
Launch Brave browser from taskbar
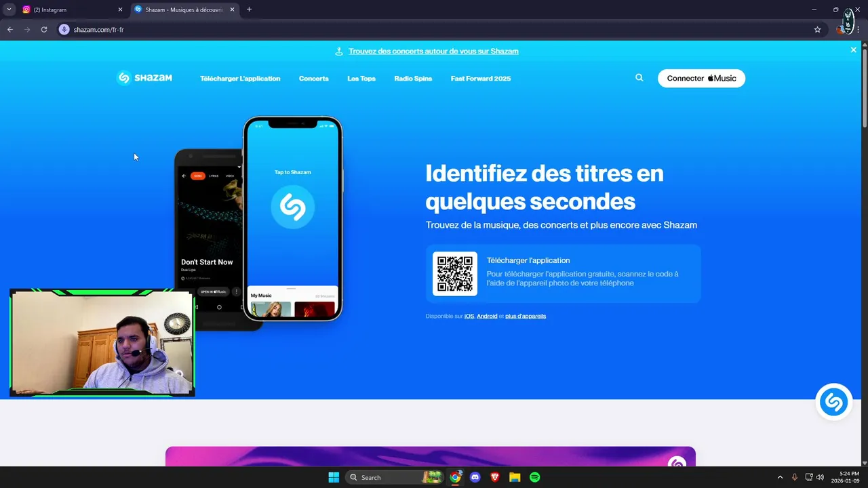pos(495,477)
